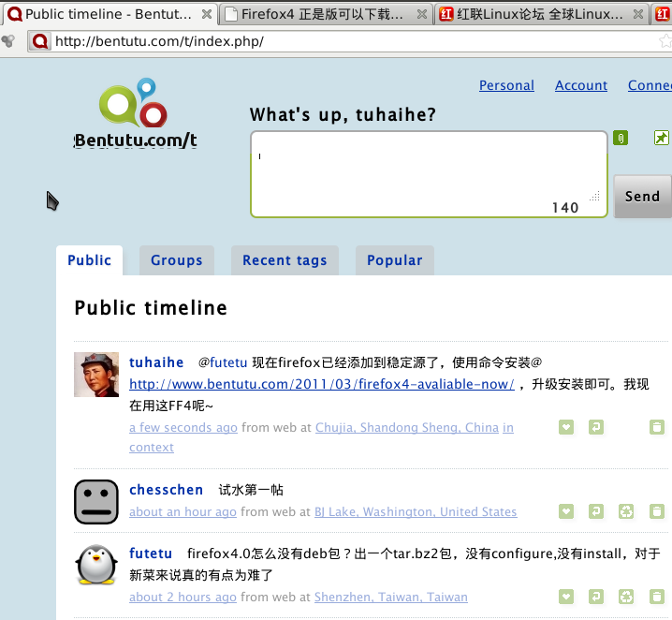Open the Personal navigation link
672x620 pixels.
506,85
